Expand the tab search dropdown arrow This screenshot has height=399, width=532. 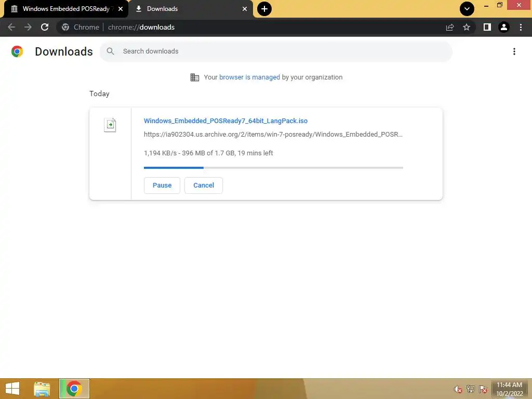point(467,9)
